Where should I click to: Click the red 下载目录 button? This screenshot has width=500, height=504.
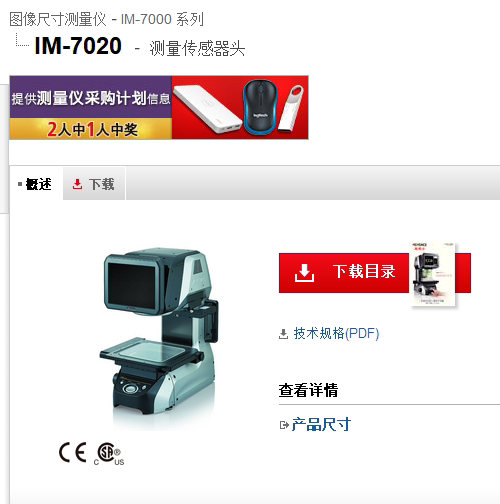coord(375,273)
